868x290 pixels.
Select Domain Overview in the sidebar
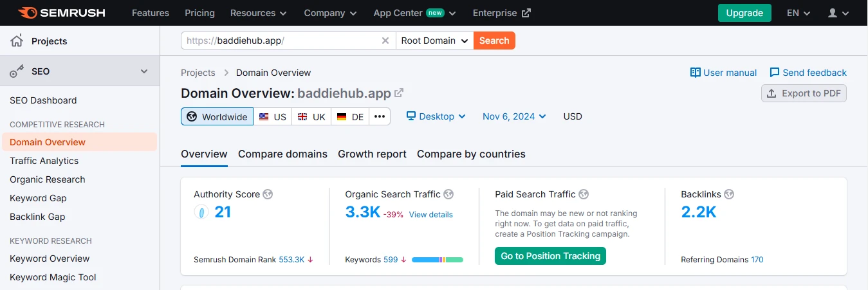point(79,142)
